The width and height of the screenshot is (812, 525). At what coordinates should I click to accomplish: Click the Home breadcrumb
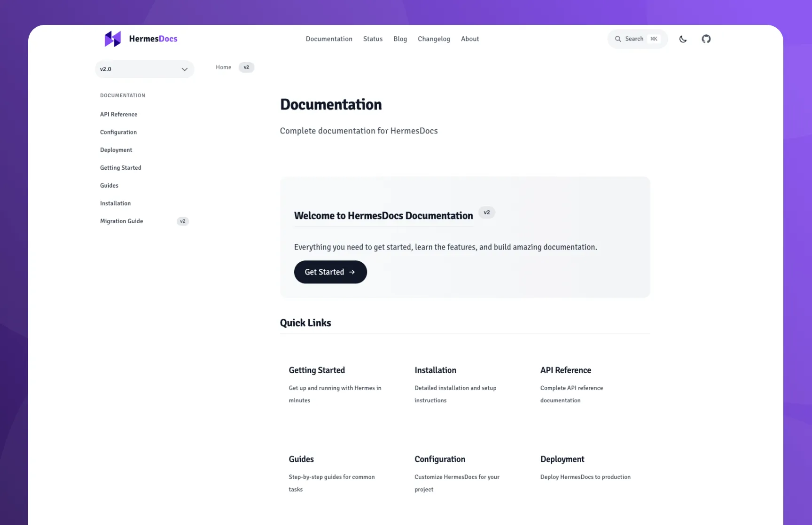[x=223, y=67]
